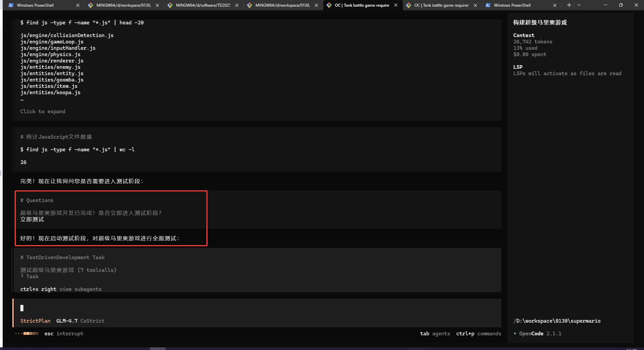This screenshot has height=350, width=644.
Task: Close the active OC Tank battle tab
Action: (396, 5)
